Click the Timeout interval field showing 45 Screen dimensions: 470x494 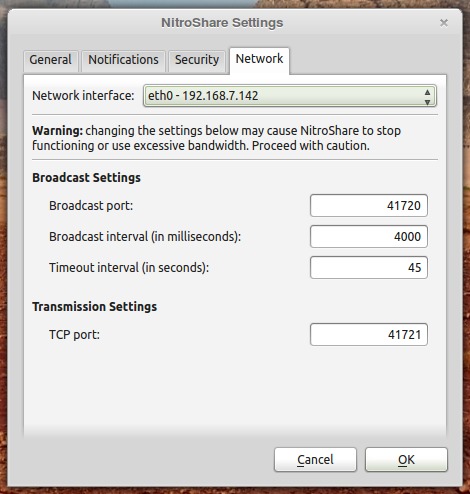(369, 268)
